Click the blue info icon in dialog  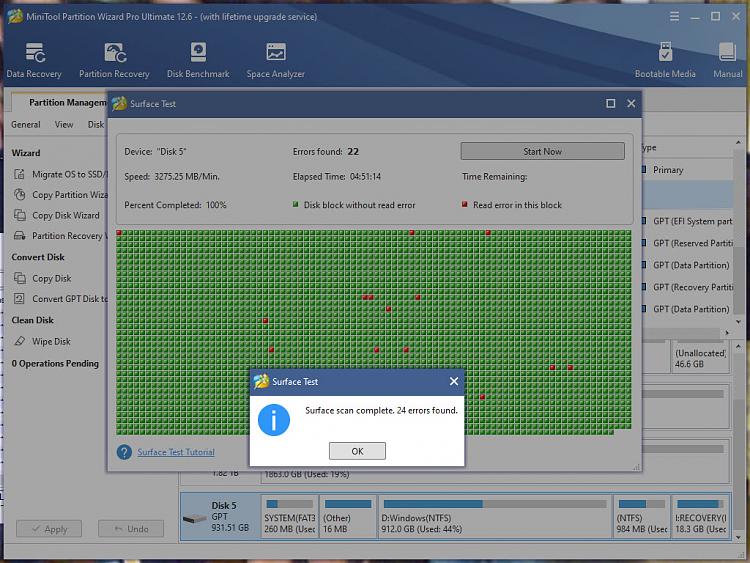[274, 420]
